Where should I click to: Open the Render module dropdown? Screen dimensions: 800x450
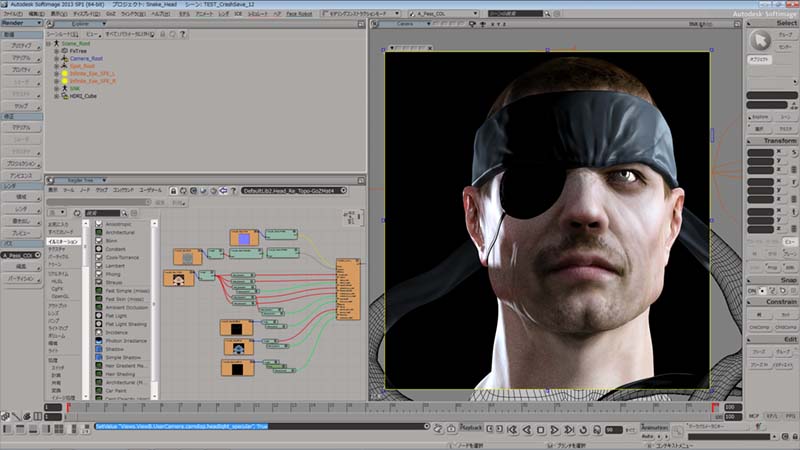tap(21, 23)
